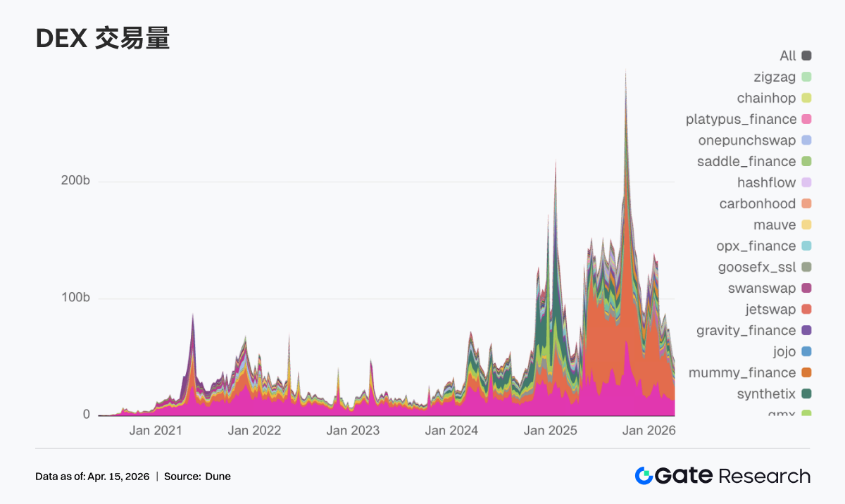
Task: Click mauve legend entry
Action: point(775,225)
